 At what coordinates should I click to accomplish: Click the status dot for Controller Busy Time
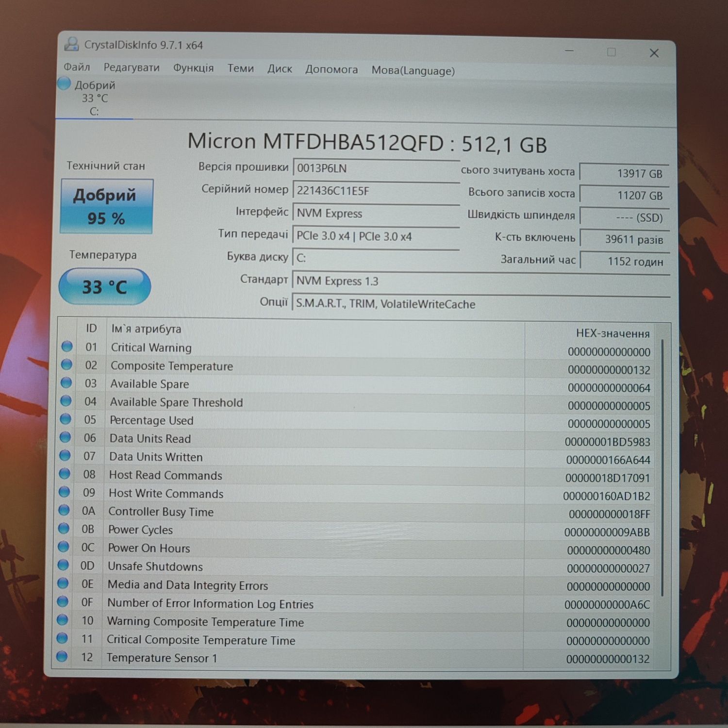point(64,510)
